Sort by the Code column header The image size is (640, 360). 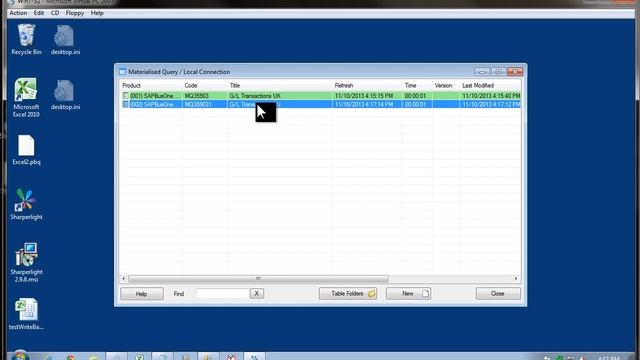coord(205,86)
